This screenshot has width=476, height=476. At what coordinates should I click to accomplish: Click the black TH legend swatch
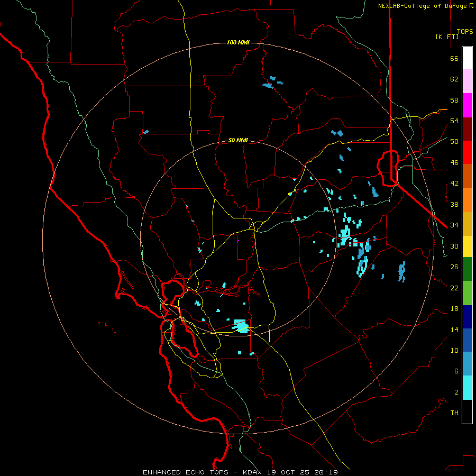pyautogui.click(x=467, y=411)
